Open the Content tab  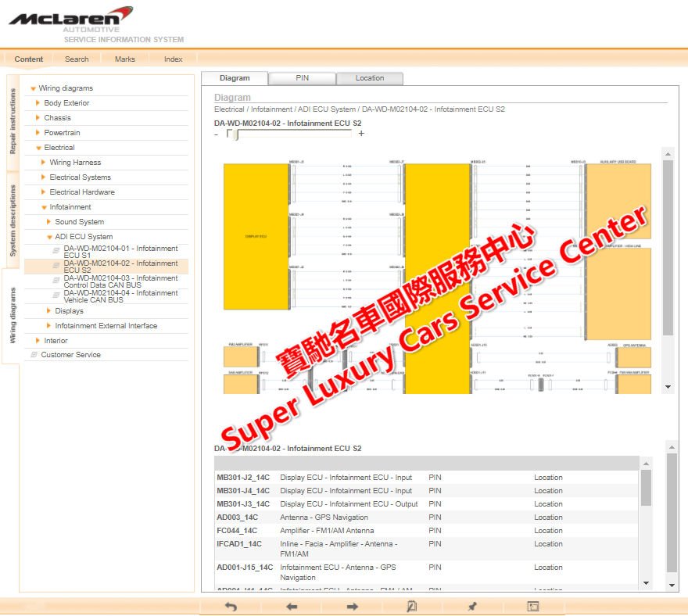tap(28, 59)
